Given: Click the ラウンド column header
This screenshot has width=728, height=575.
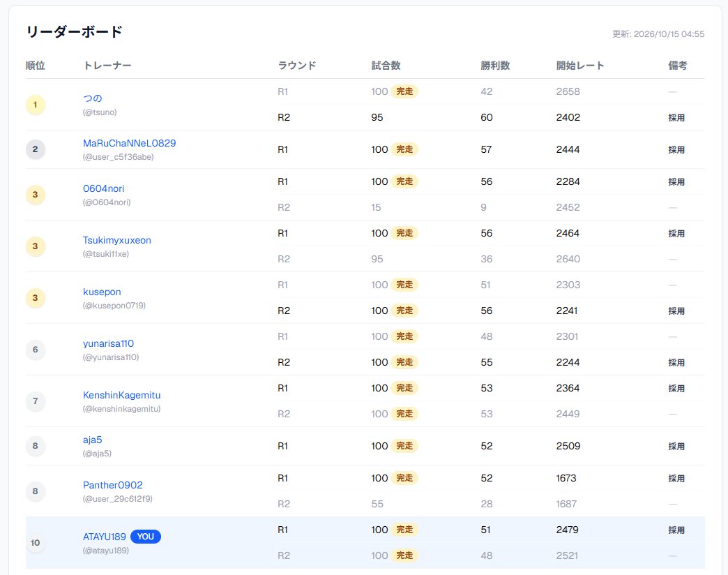Looking at the screenshot, I should click(x=297, y=66).
